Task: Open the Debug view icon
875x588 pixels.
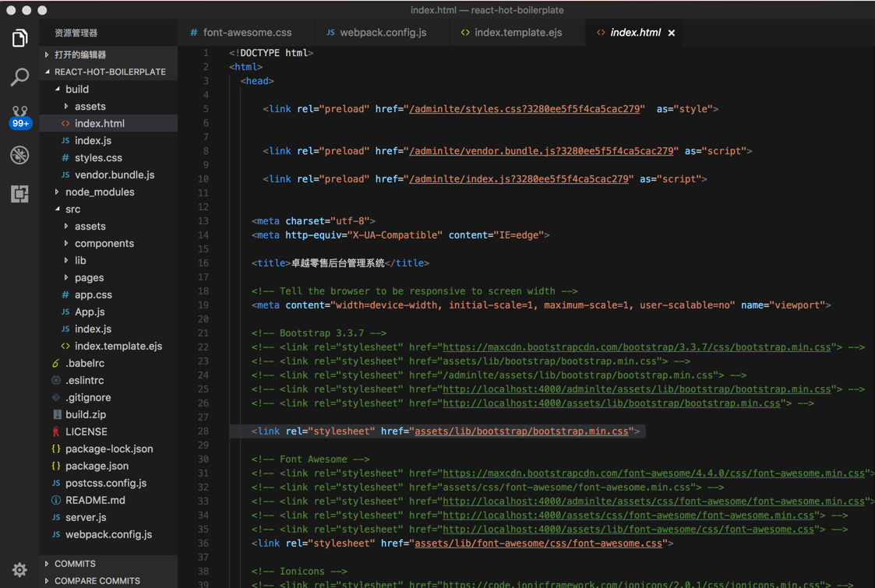Action: [19, 155]
